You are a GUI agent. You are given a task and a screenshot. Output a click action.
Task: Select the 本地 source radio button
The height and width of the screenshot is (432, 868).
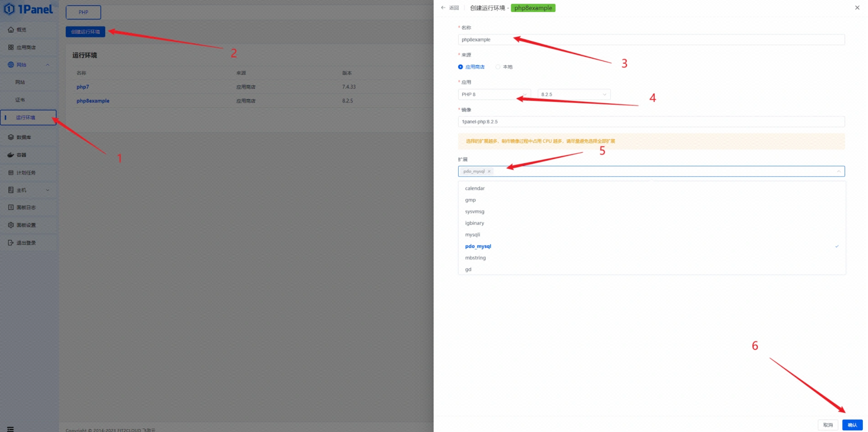click(x=498, y=67)
